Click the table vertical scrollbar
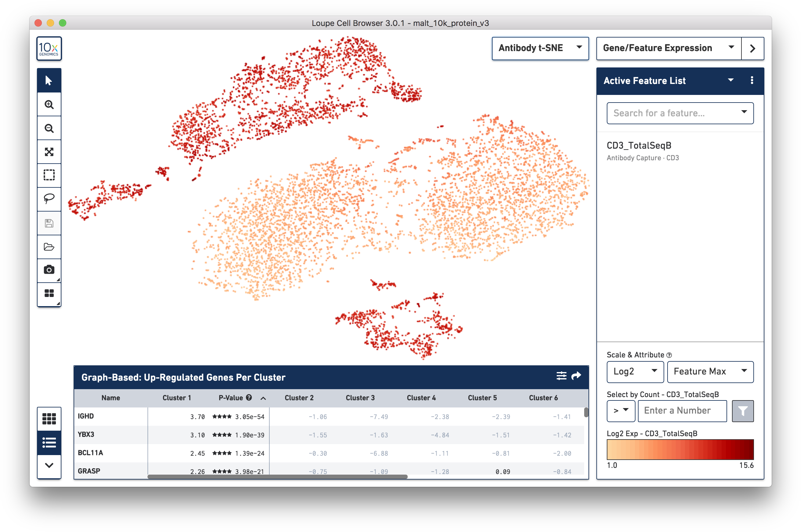Screen dimensions: 801x532 (x=586, y=412)
